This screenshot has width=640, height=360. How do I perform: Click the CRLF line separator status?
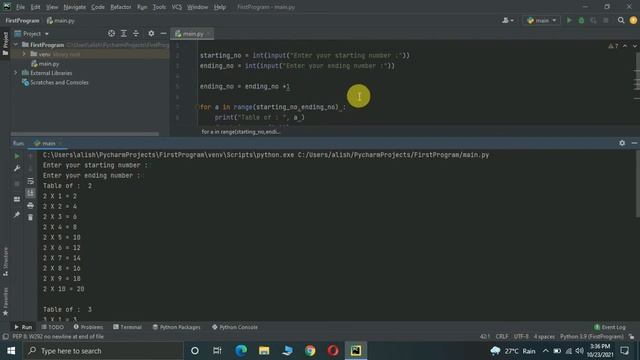(x=502, y=337)
